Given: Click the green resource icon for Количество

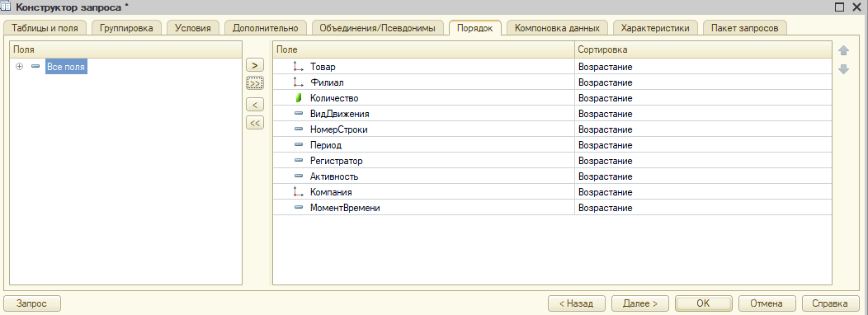Looking at the screenshot, I should [299, 98].
